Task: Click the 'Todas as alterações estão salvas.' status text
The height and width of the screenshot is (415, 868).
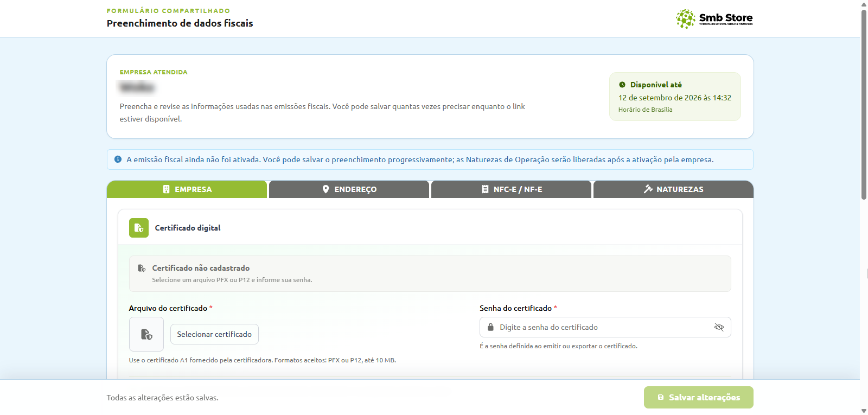Action: (x=163, y=398)
